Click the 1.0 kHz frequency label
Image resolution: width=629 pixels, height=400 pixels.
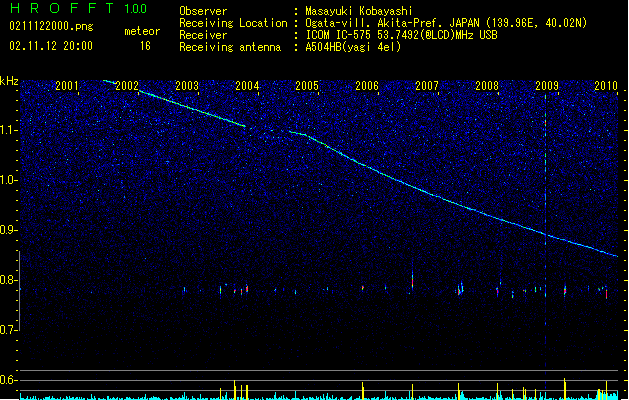click(x=9, y=180)
